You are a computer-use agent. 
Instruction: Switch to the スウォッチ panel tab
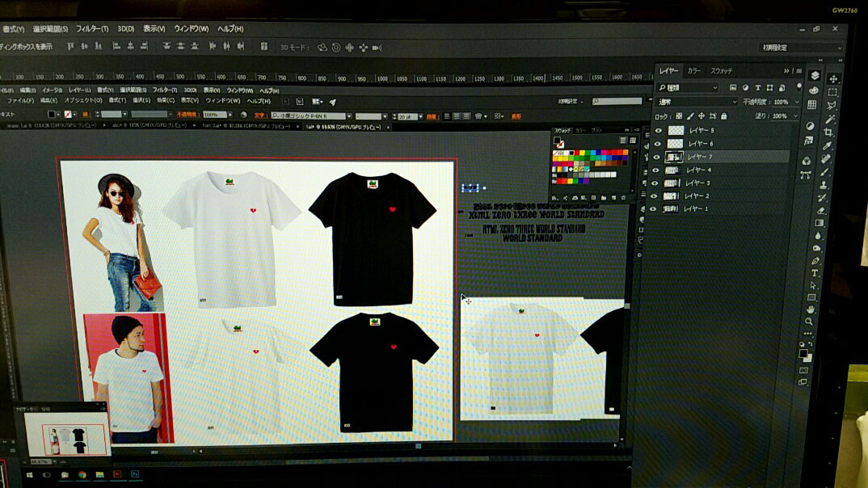(721, 71)
